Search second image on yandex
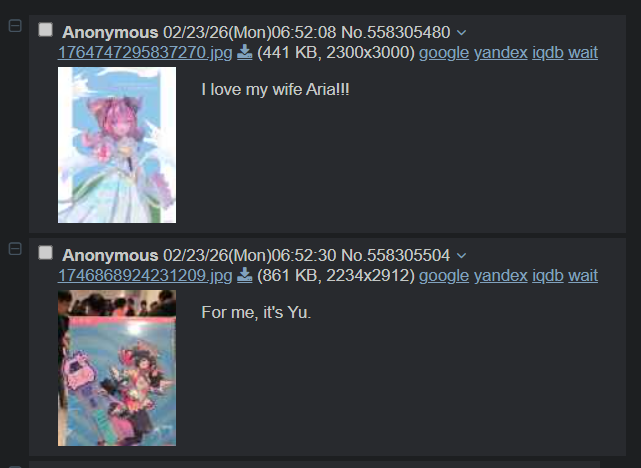This screenshot has height=468, width=641. [x=500, y=276]
